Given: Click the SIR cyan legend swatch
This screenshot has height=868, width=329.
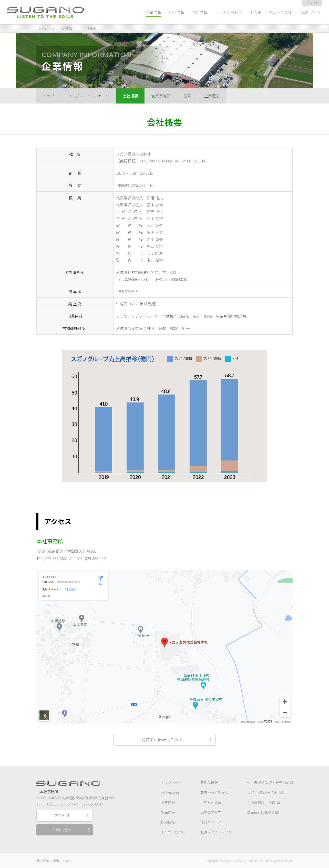Looking at the screenshot, I should (x=228, y=358).
